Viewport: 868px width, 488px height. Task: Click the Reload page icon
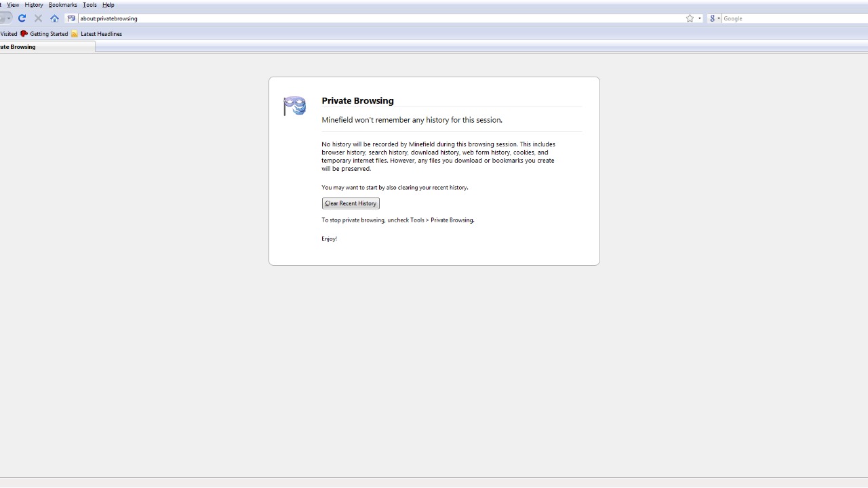coord(22,18)
